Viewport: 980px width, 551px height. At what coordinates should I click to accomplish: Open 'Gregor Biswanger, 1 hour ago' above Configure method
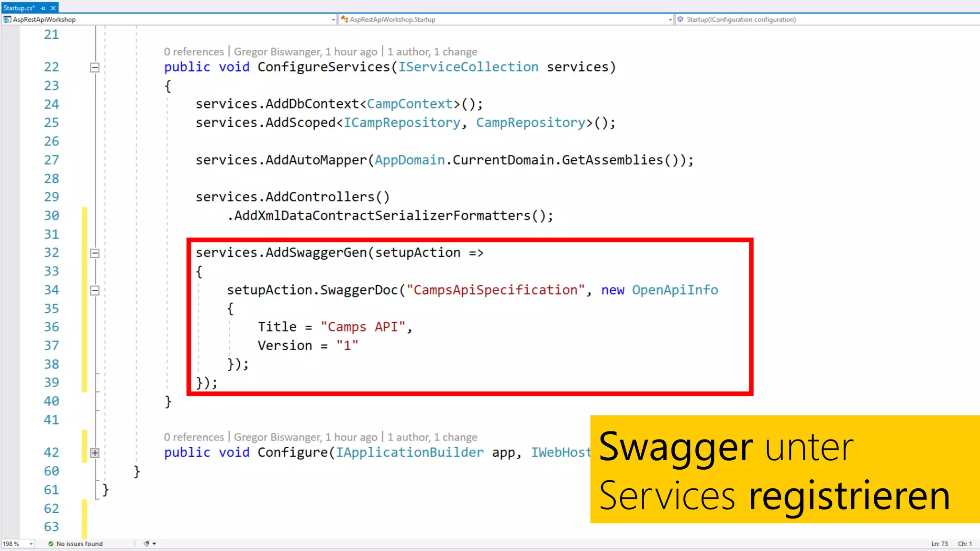click(x=305, y=437)
